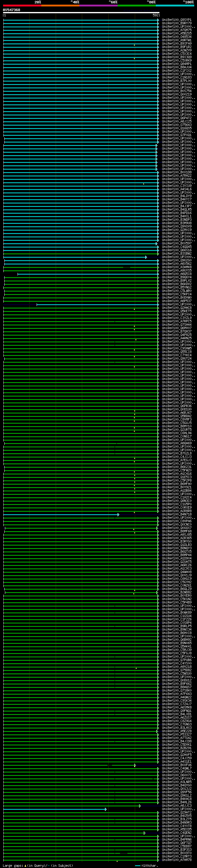Screen dimensions: 197x868
Task: Click the UniRef100_B3SBW2 entry
Action: 176,253
